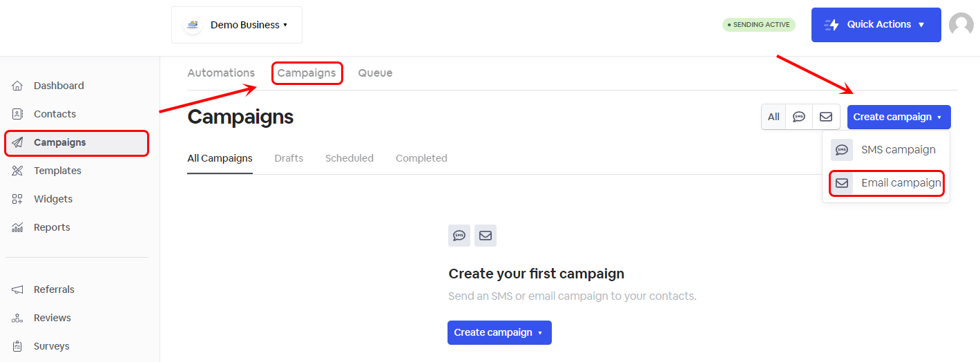
Task: Click the Referrals megaphone icon in sidebar
Action: click(18, 289)
